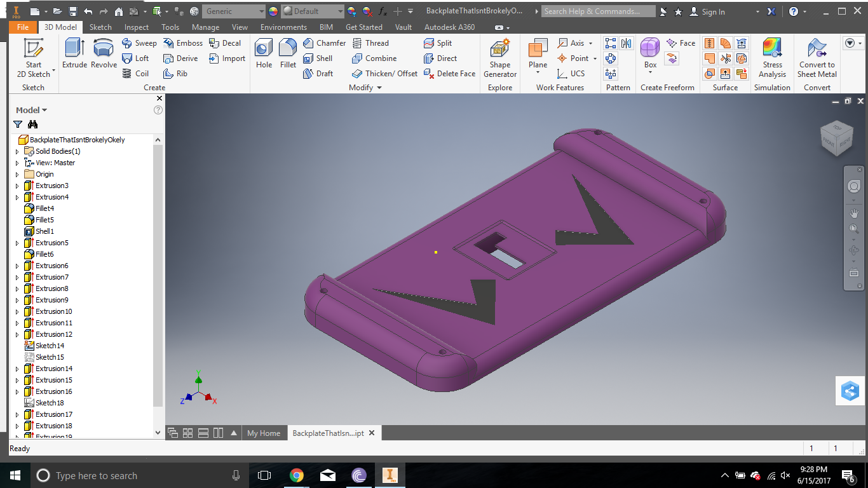Click the ViewCube in the viewport
868x488 pixels.
click(836, 138)
